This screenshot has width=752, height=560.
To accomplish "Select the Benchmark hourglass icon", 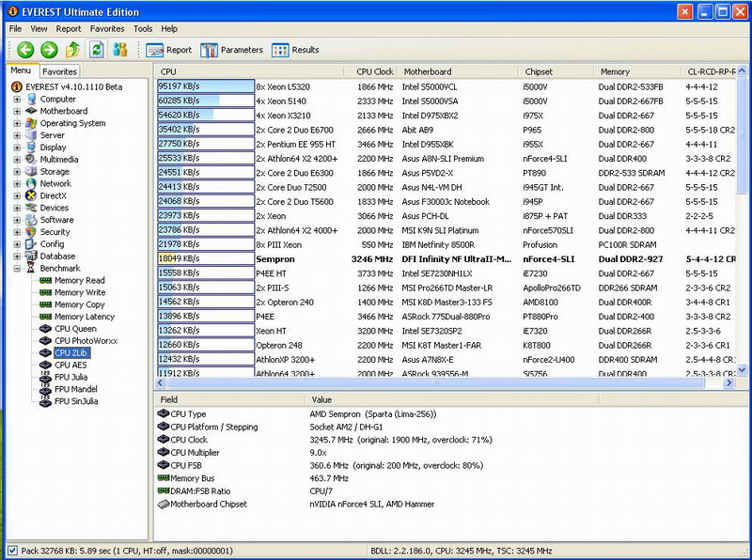I will (32, 268).
